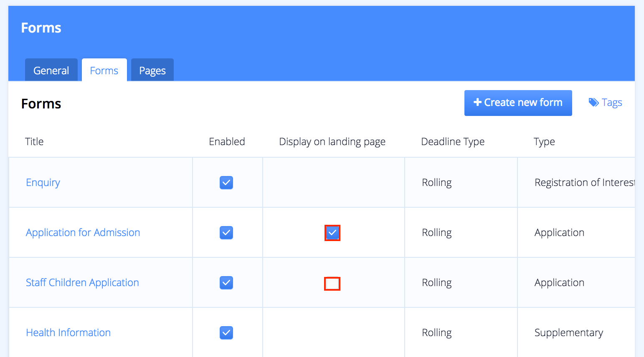This screenshot has width=644, height=357.
Task: Untick Enabled for Application for Admission
Action: 226,233
